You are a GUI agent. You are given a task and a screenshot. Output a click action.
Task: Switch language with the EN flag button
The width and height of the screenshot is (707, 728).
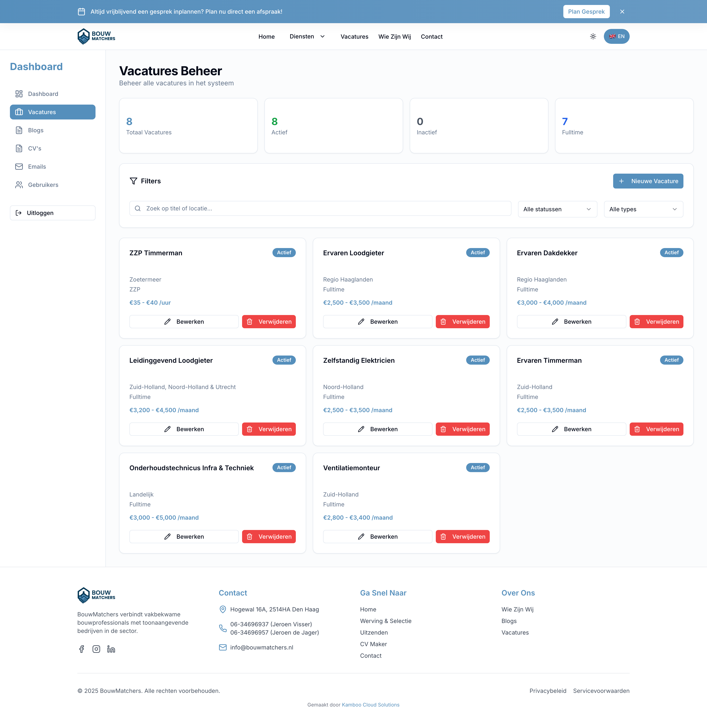(x=616, y=36)
